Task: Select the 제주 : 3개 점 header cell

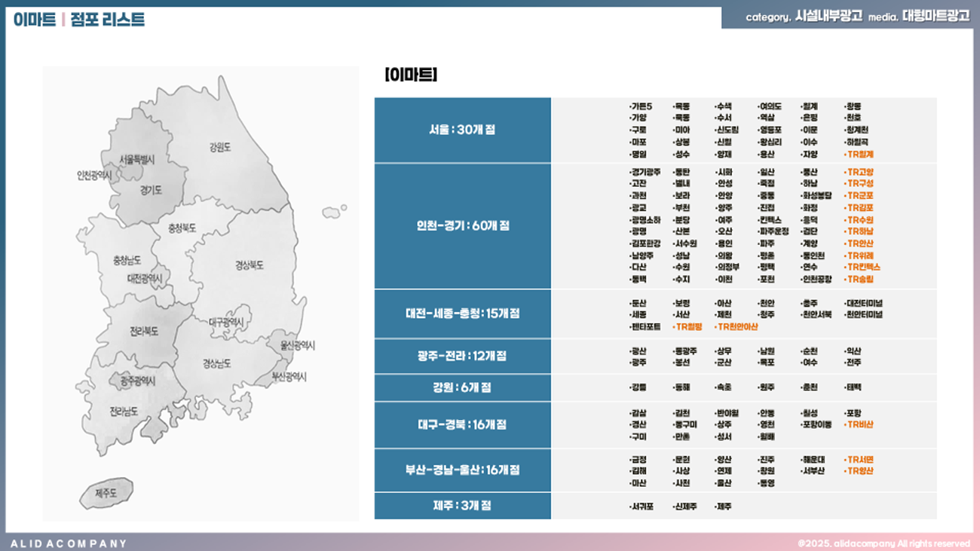Action: [x=462, y=505]
